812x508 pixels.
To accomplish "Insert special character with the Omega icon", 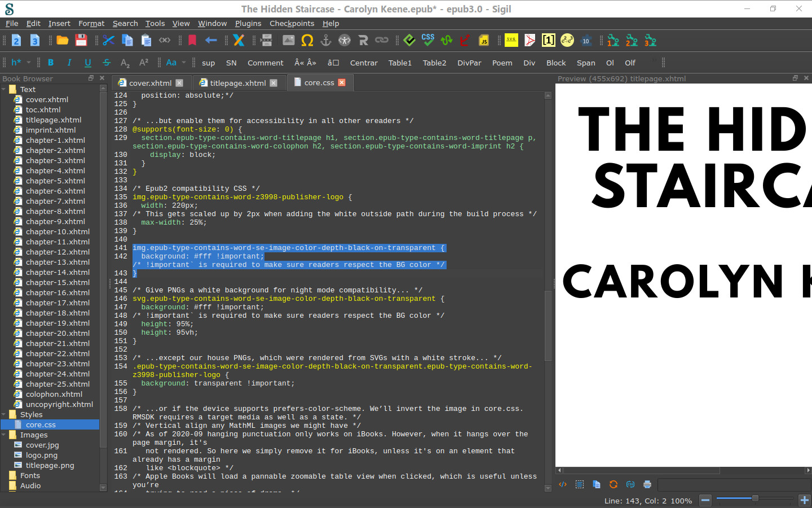I will click(307, 41).
